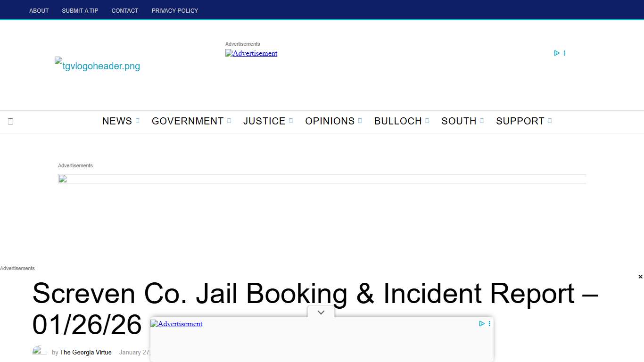Image resolution: width=644 pixels, height=362 pixels.
Task: Visit the PRIVACY POLICY page
Action: (174, 10)
